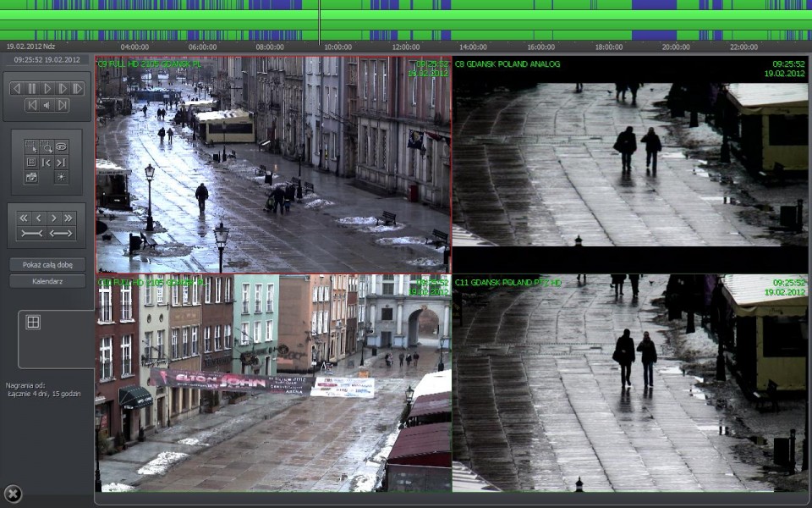Click the save floppy disk icon
Screen dimensions: 812x508
pos(31,162)
